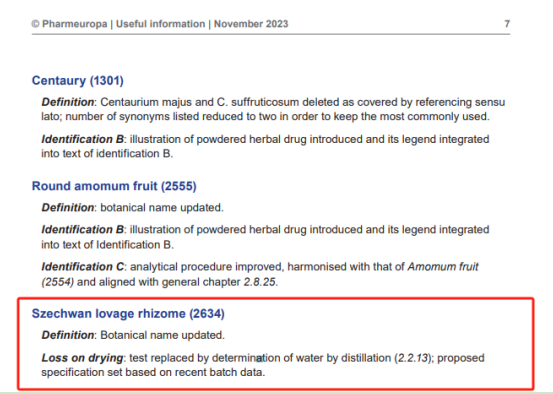Click text 'specification set based on recent batch data.'
The width and height of the screenshot is (553, 394).
pyautogui.click(x=153, y=372)
